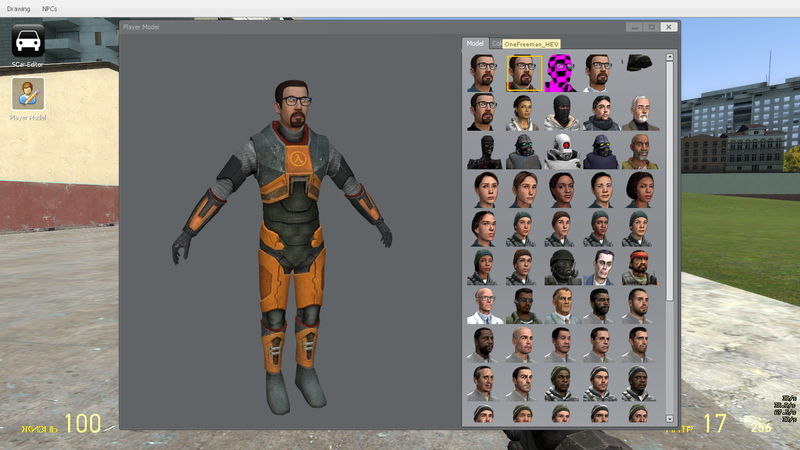800x450 pixels.
Task: Click scroll up arrow in model list
Action: click(x=670, y=57)
